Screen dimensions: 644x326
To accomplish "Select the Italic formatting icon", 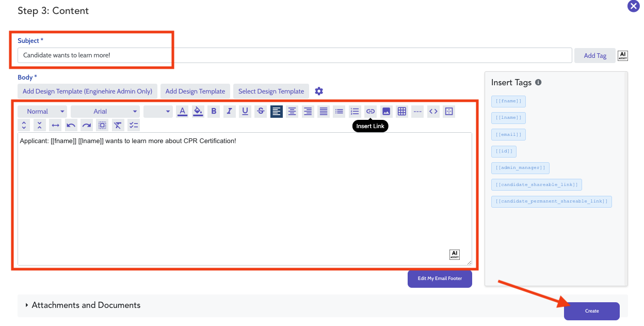I will [x=229, y=111].
